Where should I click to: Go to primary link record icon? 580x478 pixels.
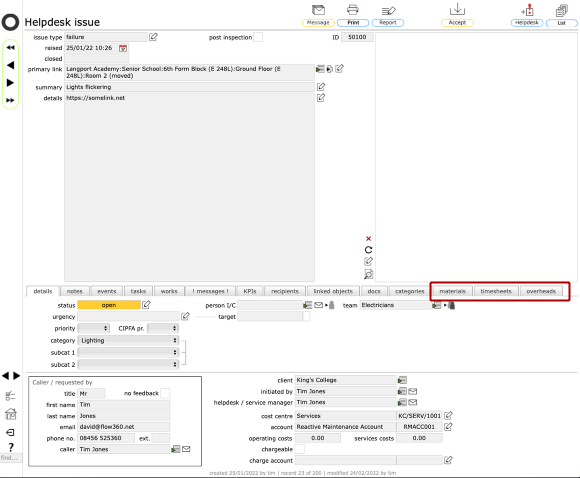pyautogui.click(x=320, y=69)
